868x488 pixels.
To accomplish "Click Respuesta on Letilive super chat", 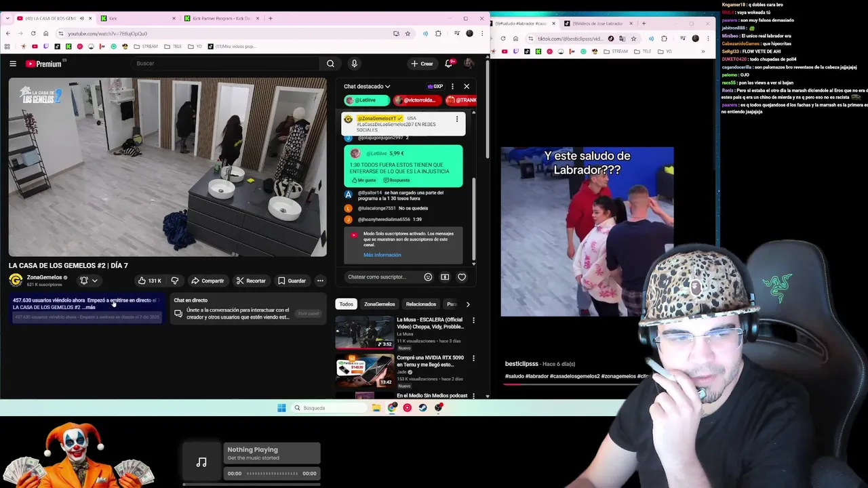I will pyautogui.click(x=397, y=180).
